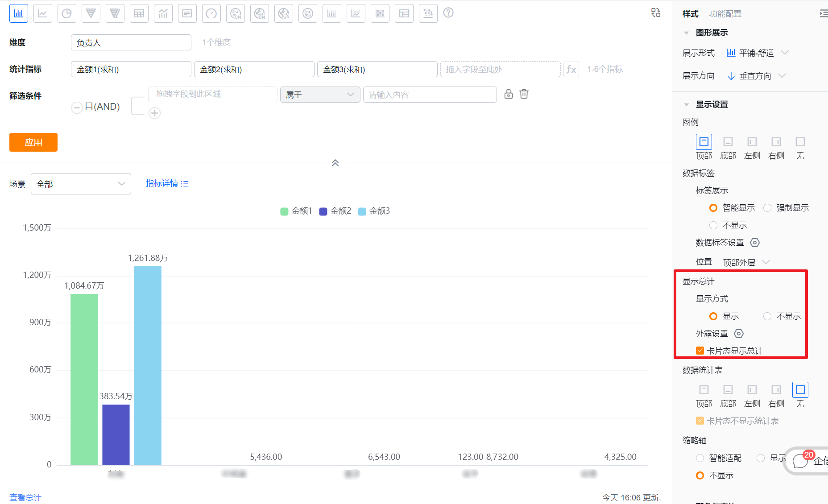Click the 负责人 dimension field
Screen dimensions: 828x504
[x=131, y=42]
